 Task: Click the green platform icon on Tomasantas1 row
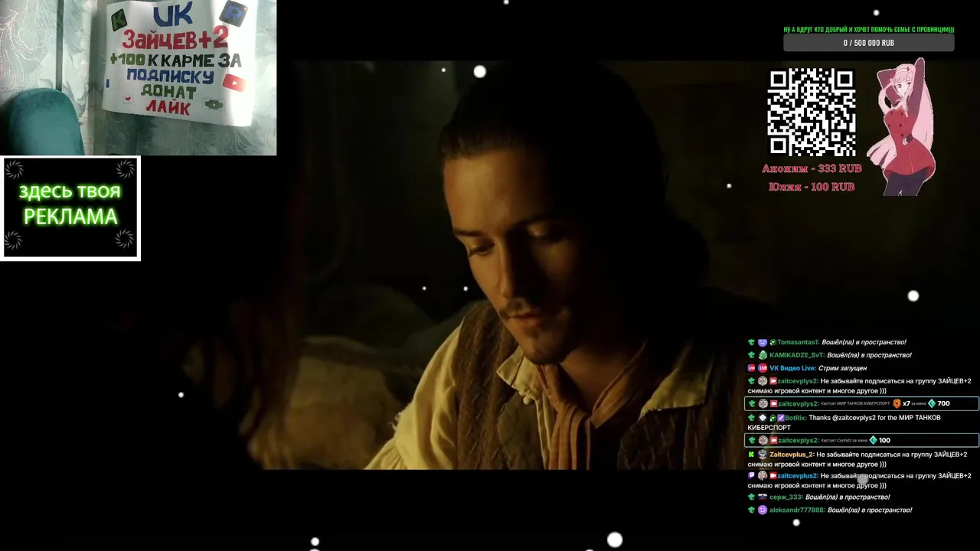[751, 342]
